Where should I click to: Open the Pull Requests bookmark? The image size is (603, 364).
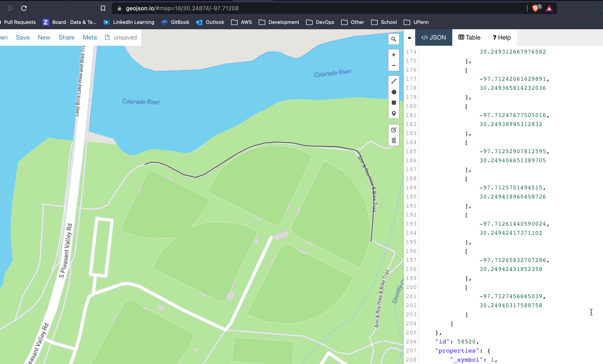[20, 22]
